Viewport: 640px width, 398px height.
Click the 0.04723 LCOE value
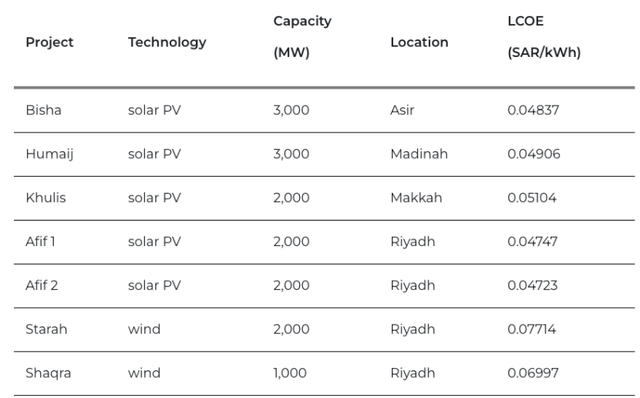click(x=532, y=285)
